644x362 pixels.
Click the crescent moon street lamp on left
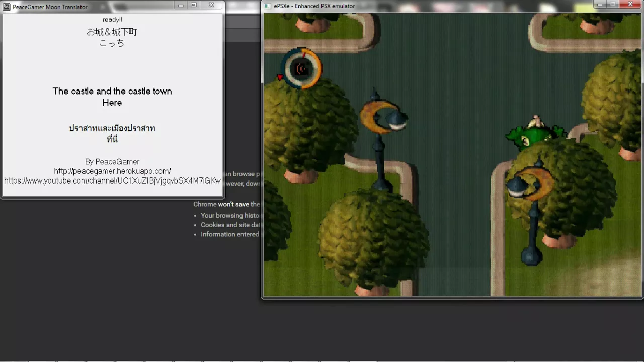382,141
